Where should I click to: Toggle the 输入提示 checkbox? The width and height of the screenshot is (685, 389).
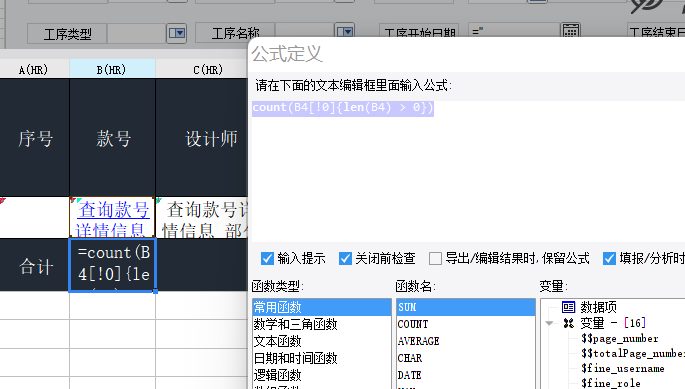[267, 258]
